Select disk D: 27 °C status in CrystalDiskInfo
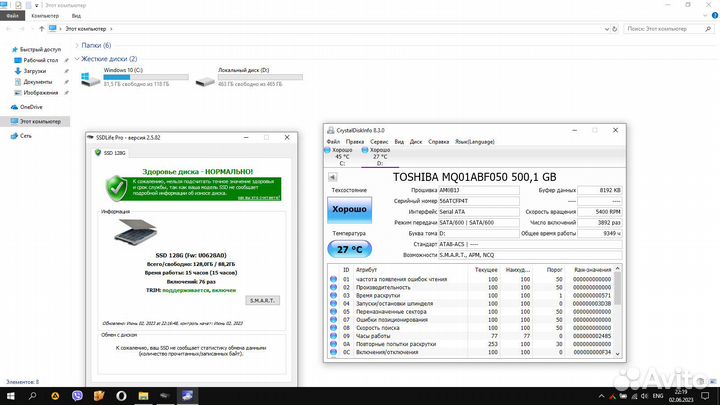Image resolution: width=720 pixels, height=405 pixels. click(x=378, y=157)
